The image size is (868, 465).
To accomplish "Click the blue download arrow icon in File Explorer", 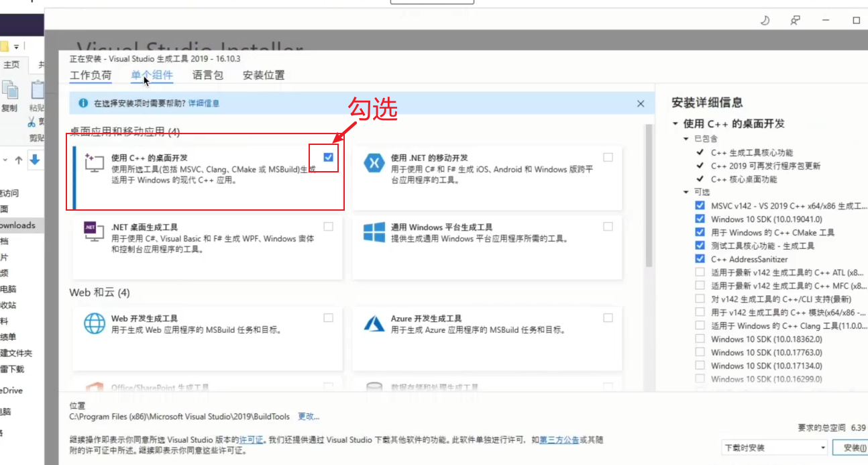I will [x=34, y=160].
